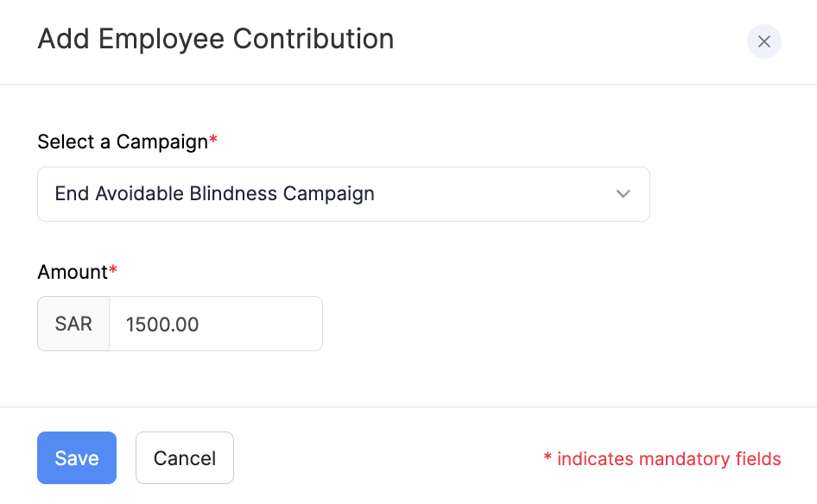Expand the campaign dropdown chevron
817x504 pixels.
[623, 194]
